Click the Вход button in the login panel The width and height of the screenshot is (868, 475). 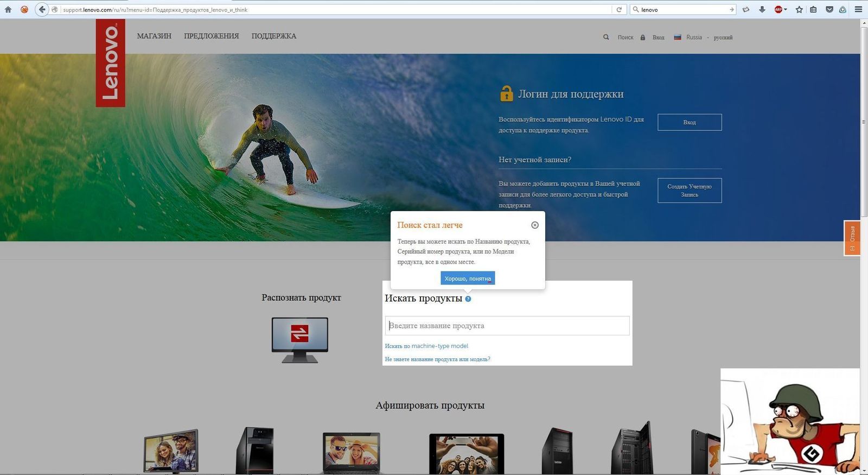click(x=690, y=122)
